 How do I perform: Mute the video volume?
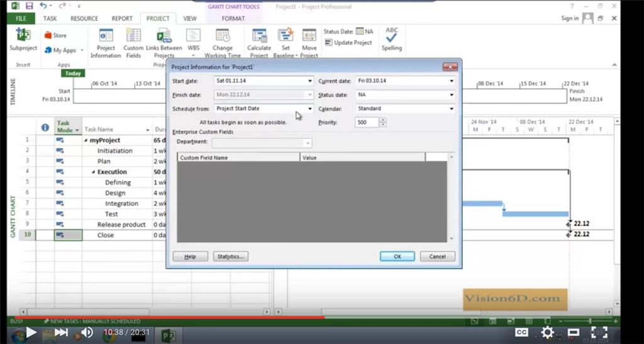click(x=87, y=332)
